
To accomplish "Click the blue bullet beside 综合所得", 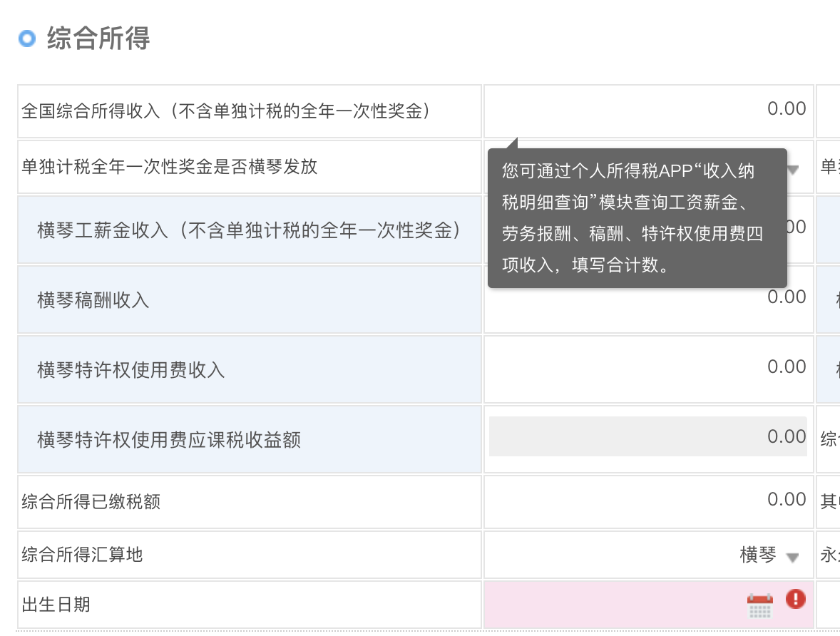I will pyautogui.click(x=27, y=39).
